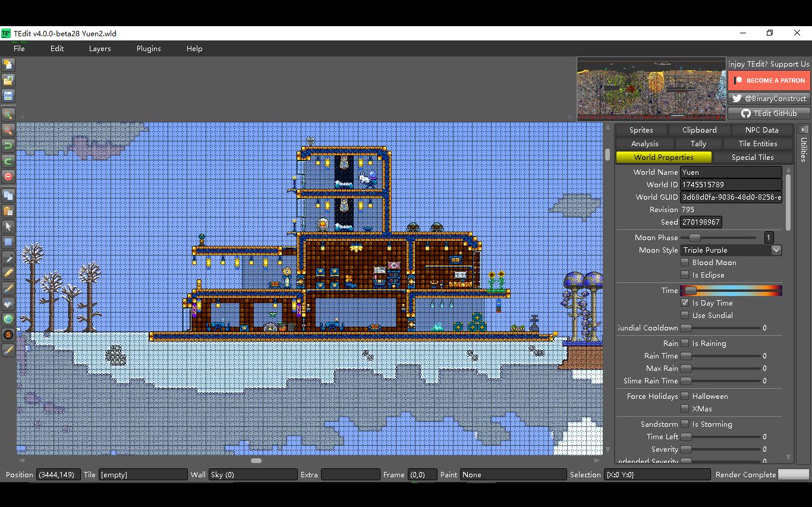Click the Paint value field in status bar
812x507 pixels.
[513, 474]
